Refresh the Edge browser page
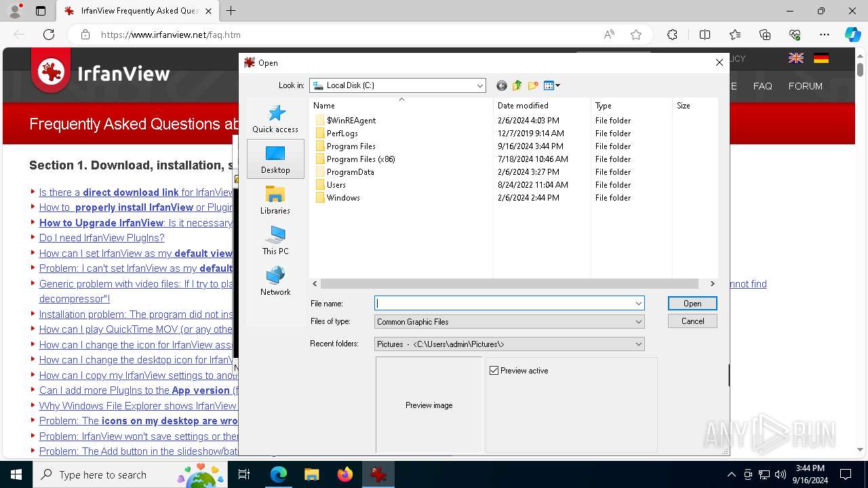 pos(49,35)
